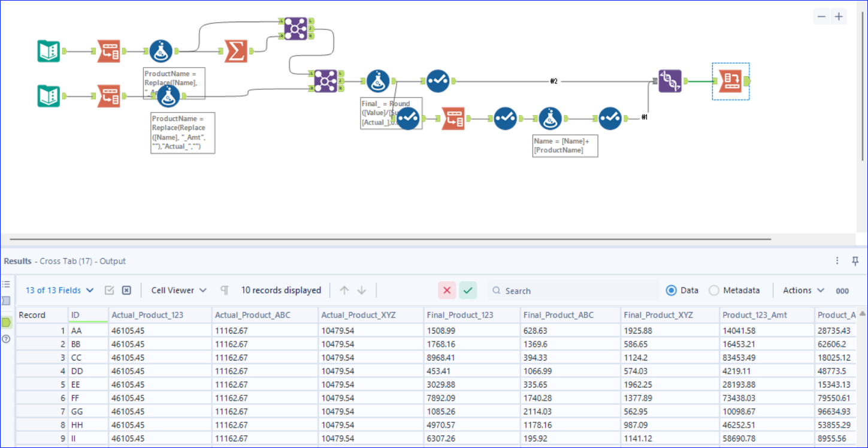Select the Union tool before the output
This screenshot has height=448, width=868.
(x=669, y=81)
